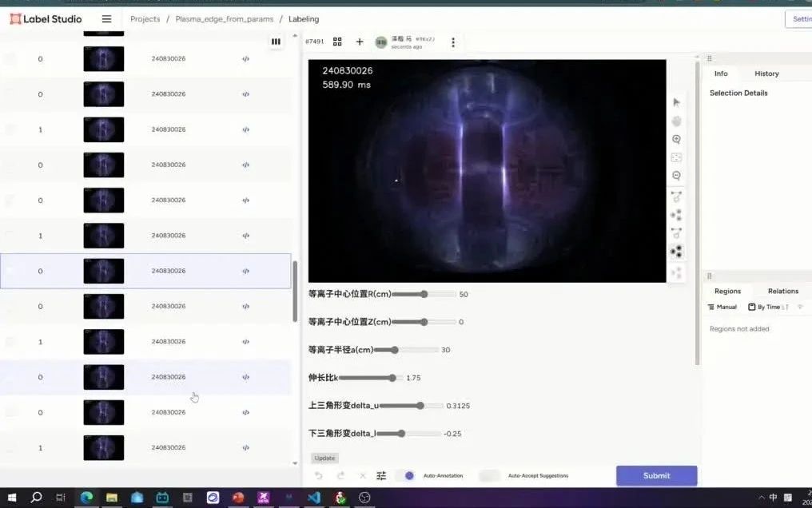This screenshot has height=508, width=812.
Task: Show source code icon of last task row
Action: (x=245, y=448)
